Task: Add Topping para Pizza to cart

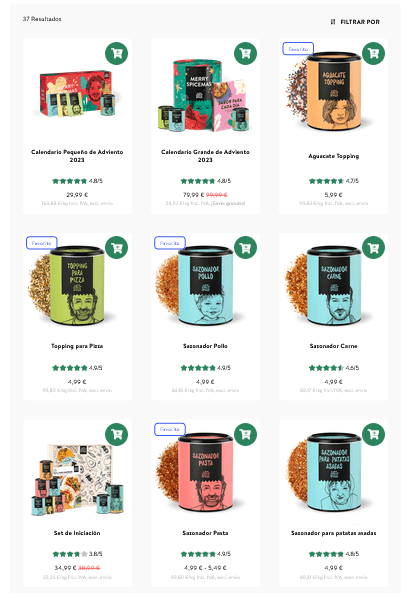Action: pyautogui.click(x=116, y=248)
